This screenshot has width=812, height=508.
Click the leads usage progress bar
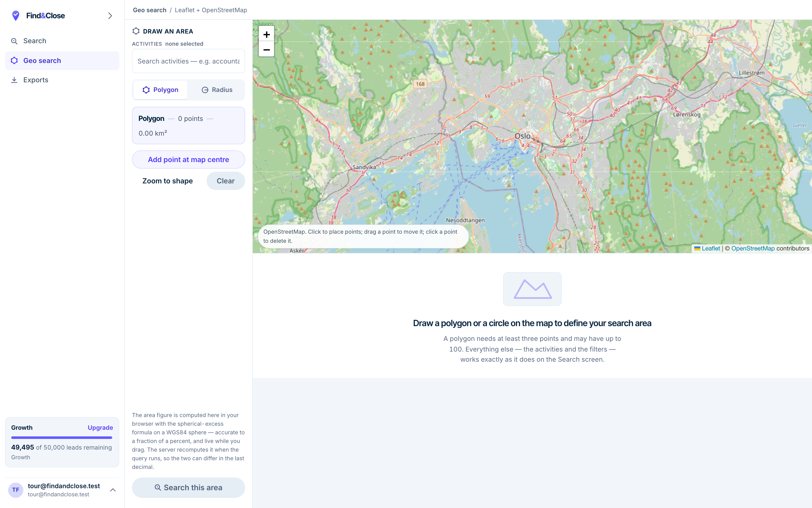(x=62, y=437)
